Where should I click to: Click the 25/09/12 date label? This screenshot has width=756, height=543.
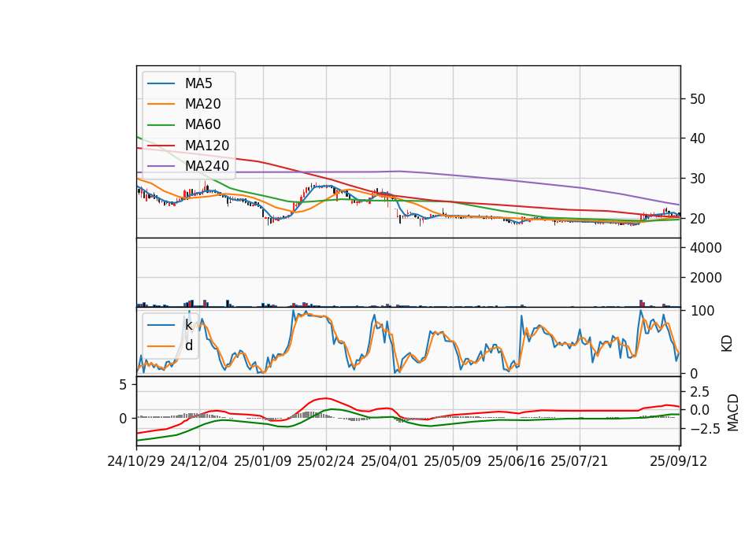(x=679, y=462)
